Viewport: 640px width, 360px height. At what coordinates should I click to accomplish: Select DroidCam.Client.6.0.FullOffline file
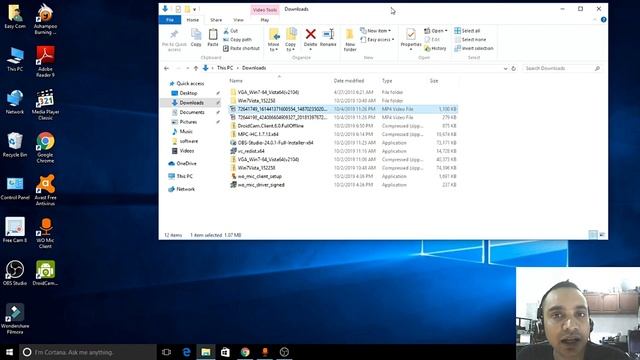(270, 126)
